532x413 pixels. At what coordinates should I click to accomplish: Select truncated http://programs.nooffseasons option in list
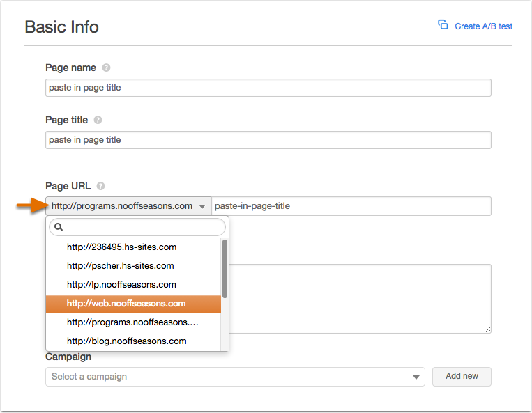(x=133, y=322)
